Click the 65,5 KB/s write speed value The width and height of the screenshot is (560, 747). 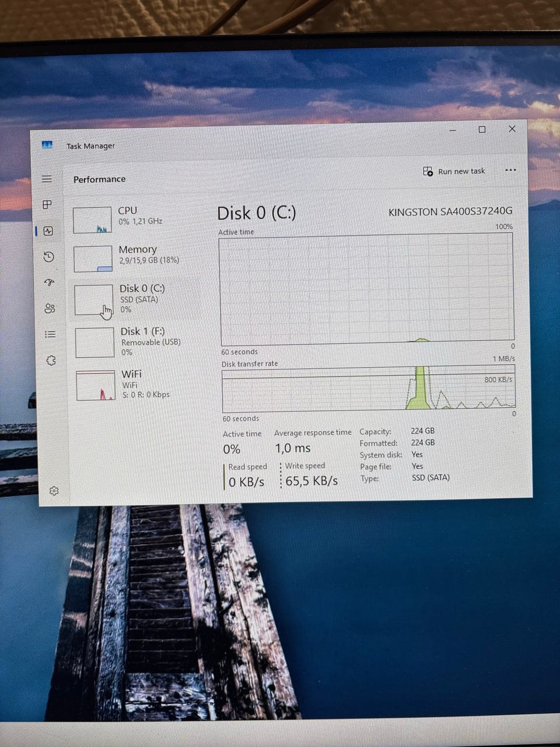tap(311, 481)
